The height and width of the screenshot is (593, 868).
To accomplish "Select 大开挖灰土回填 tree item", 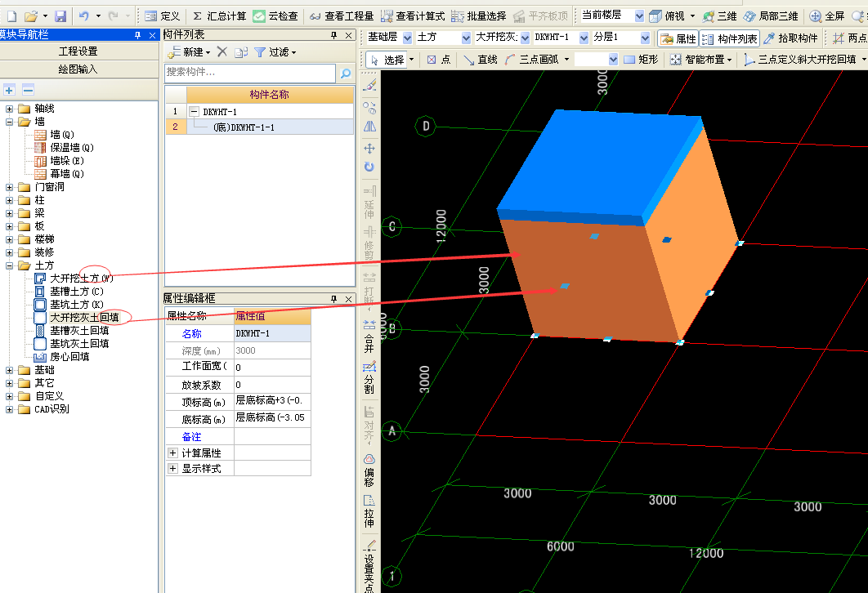I will pyautogui.click(x=77, y=318).
